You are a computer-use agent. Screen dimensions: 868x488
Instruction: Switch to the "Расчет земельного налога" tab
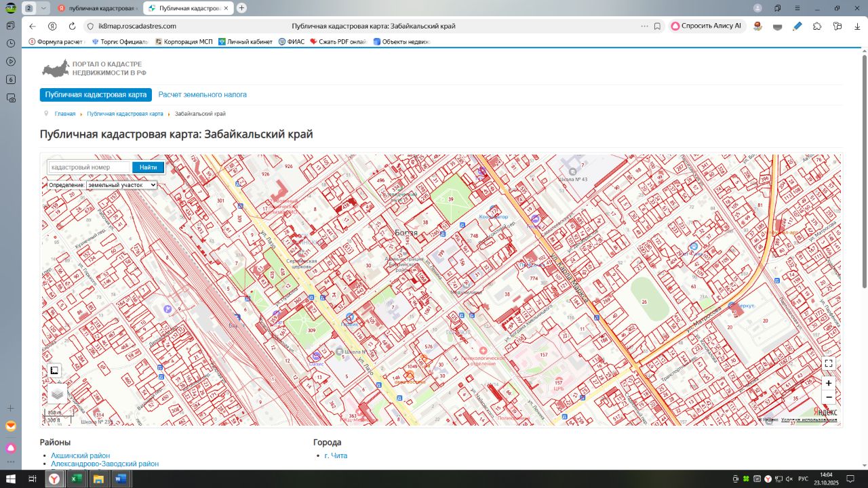[x=202, y=95]
